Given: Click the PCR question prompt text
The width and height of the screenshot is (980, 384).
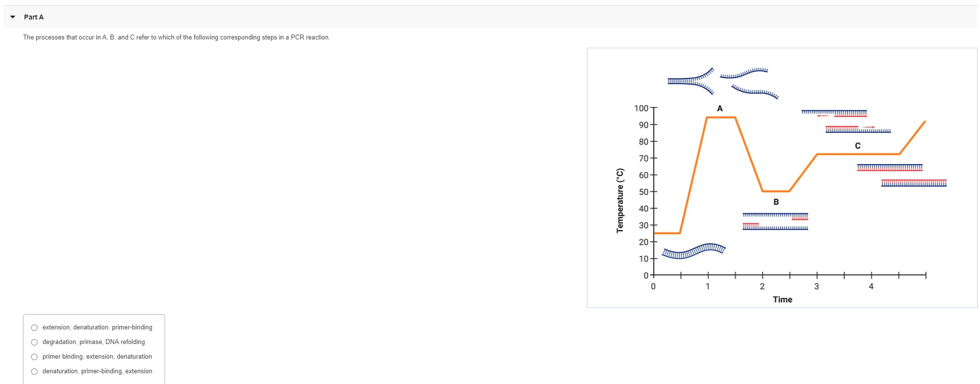Looking at the screenshot, I should pos(176,38).
